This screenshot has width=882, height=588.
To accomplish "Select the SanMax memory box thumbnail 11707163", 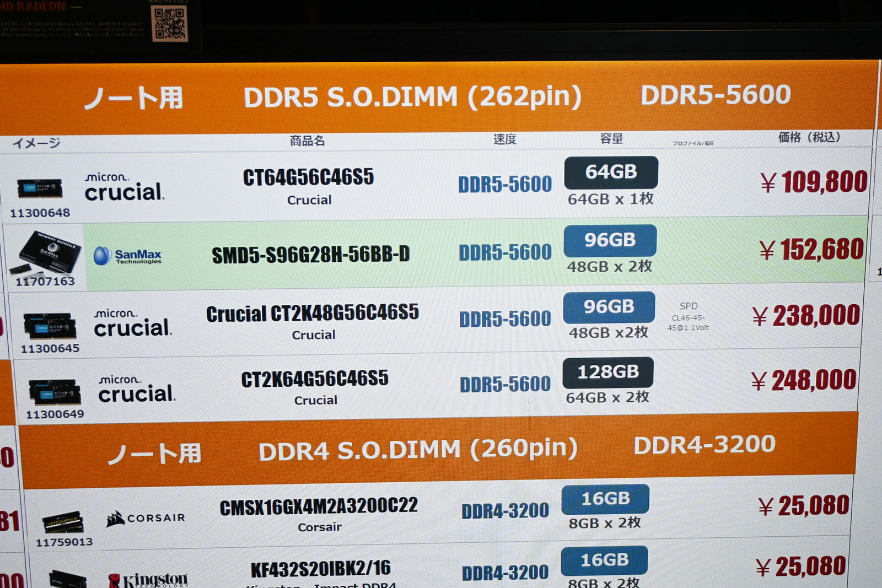I will point(45,253).
